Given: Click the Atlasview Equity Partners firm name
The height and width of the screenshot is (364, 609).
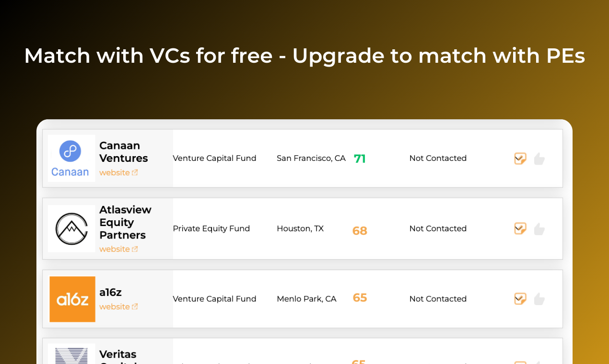Looking at the screenshot, I should [x=125, y=222].
